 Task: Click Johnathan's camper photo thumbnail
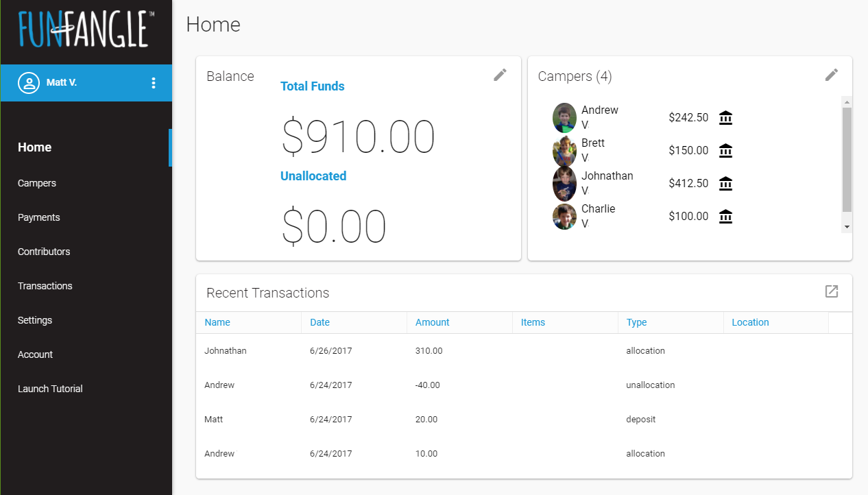pos(564,184)
